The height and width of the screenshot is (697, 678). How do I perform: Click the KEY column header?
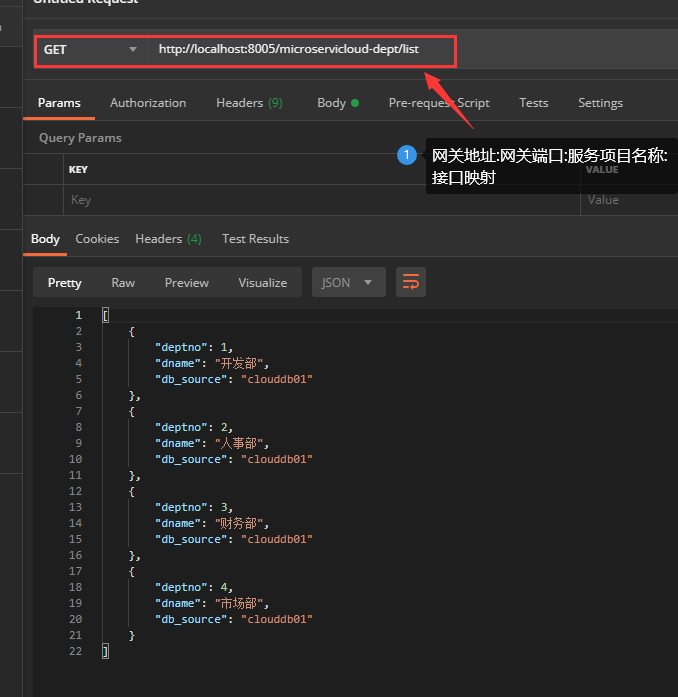(78, 170)
